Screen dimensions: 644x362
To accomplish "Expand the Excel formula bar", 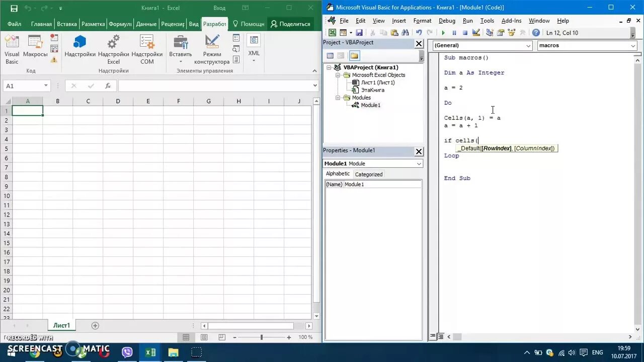I will tap(315, 85).
